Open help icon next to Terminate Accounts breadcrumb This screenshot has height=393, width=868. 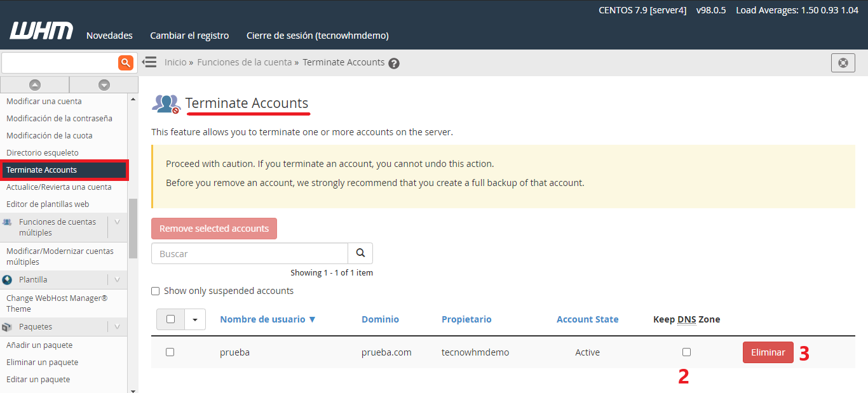coord(394,63)
